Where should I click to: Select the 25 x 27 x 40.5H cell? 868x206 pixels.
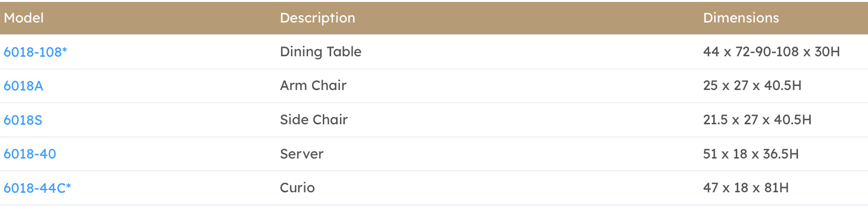(752, 86)
